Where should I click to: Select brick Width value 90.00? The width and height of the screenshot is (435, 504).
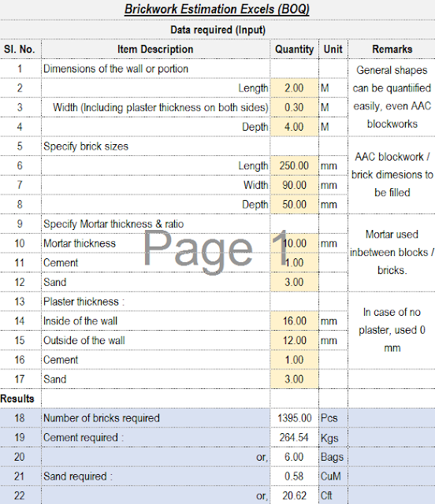point(295,185)
